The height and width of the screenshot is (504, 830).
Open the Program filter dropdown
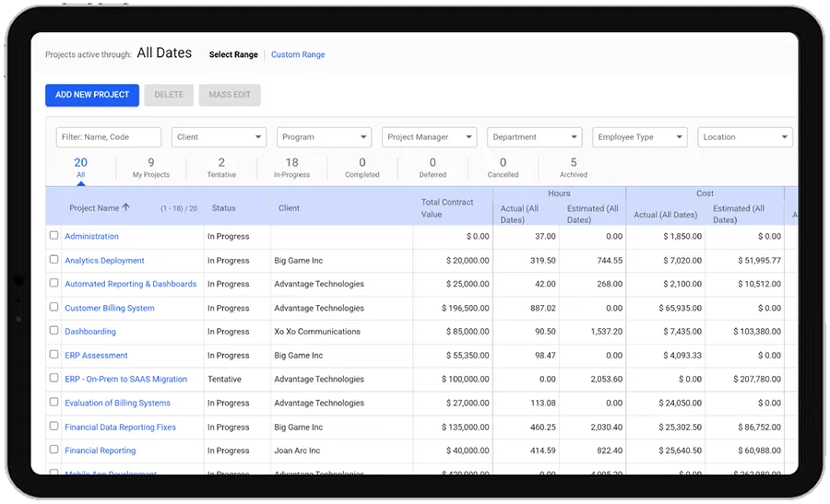pyautogui.click(x=324, y=137)
